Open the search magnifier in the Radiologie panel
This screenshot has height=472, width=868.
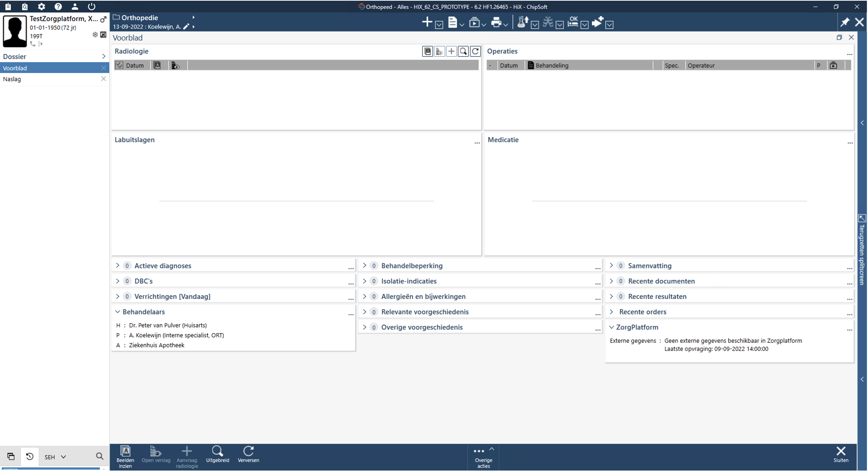[x=463, y=51]
